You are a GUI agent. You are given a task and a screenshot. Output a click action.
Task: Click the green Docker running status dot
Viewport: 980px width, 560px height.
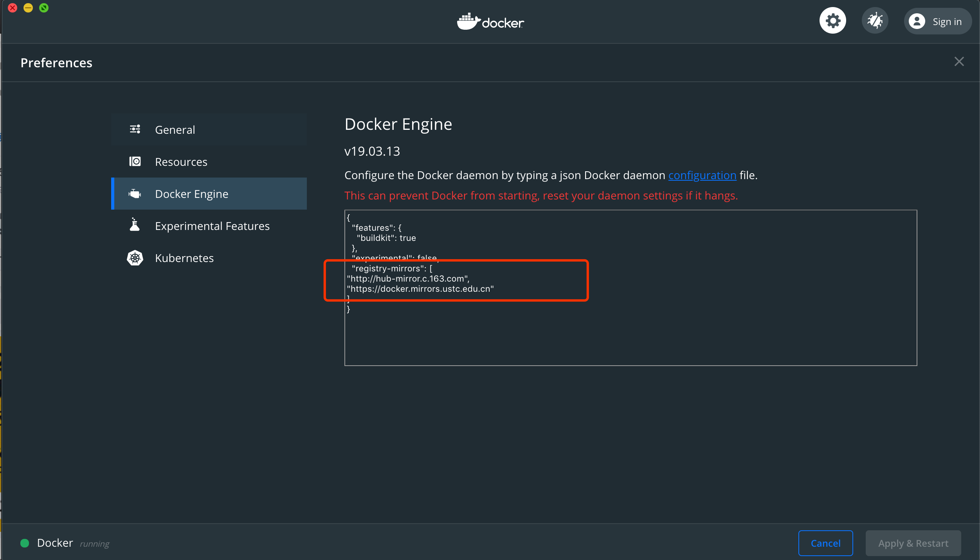[x=25, y=543]
